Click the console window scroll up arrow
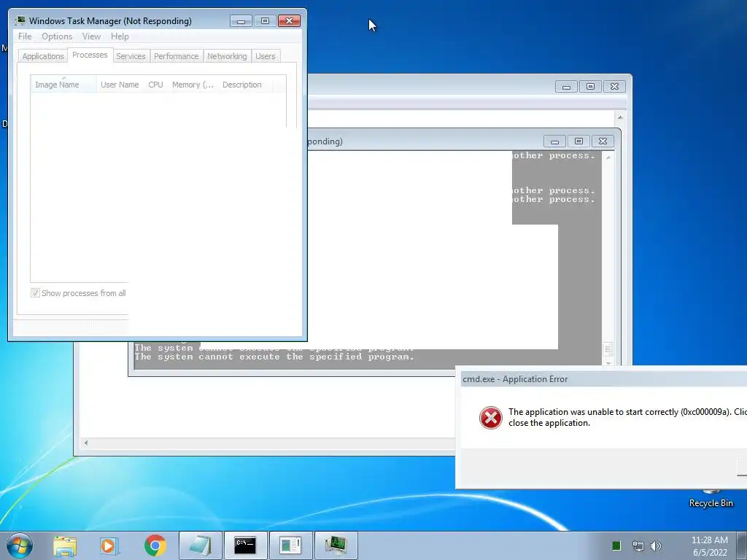This screenshot has height=560, width=747. pos(608,157)
